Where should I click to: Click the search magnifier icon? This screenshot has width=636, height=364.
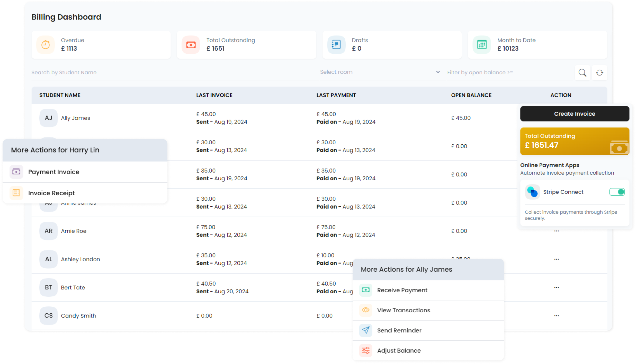click(582, 73)
